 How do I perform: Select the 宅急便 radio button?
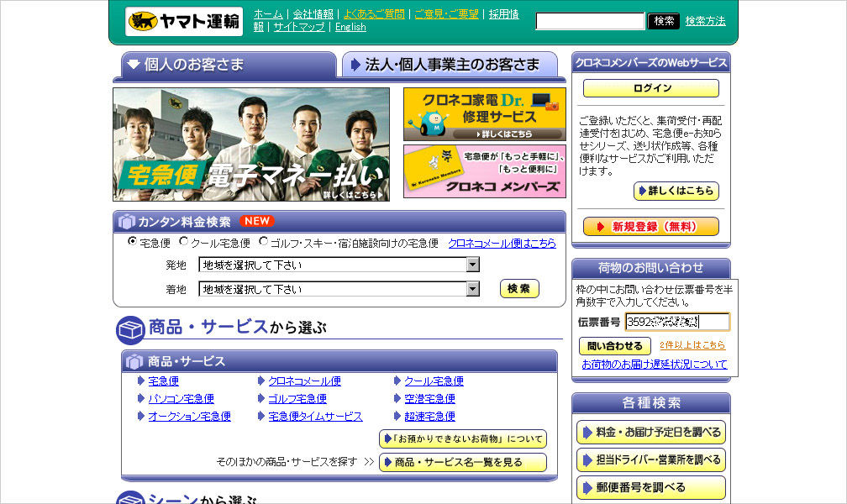tap(132, 241)
